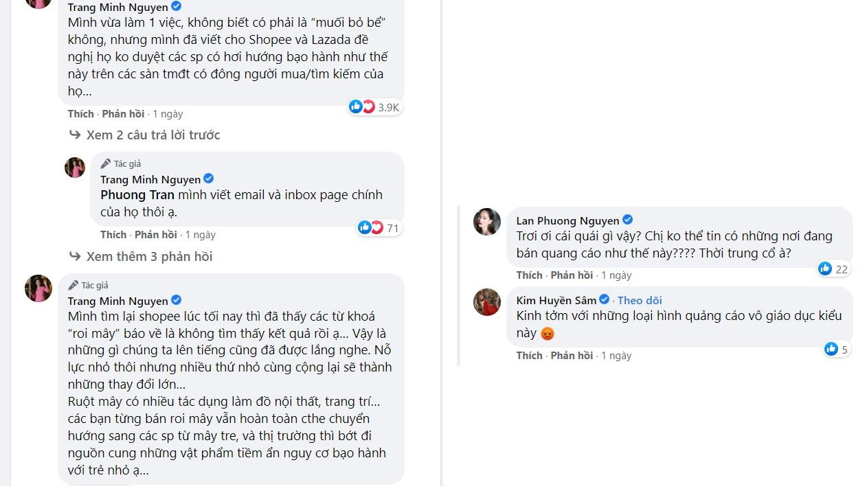Viewport: 867px width, 504px height.
Task: Follow Kim Huyền Sâm via 'Theo dõi' link
Action: pos(640,299)
